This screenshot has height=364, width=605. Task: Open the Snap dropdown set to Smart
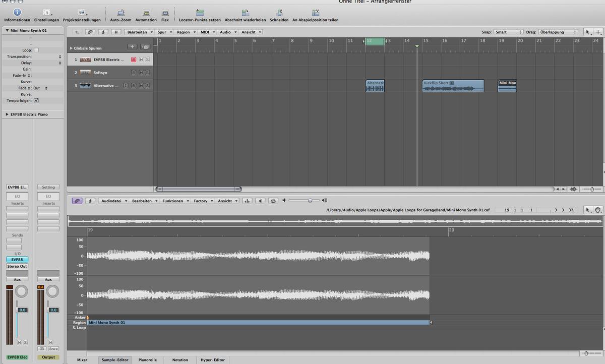coord(508,32)
